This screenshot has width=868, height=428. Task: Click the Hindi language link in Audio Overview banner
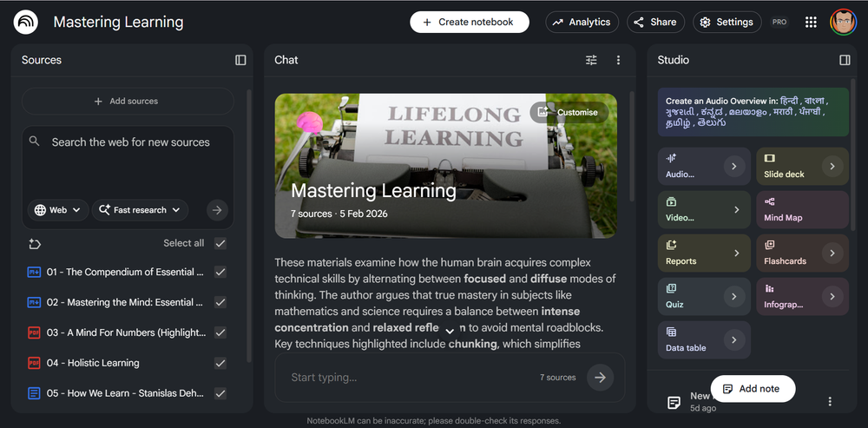click(789, 101)
